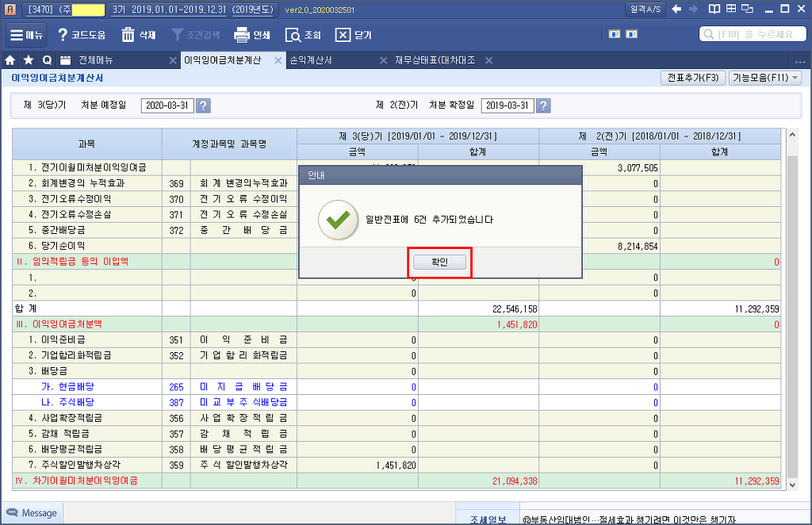Click the Ⅳ. 차기이월미처분이익잉여금 row
The image size is (812, 525).
point(396,481)
